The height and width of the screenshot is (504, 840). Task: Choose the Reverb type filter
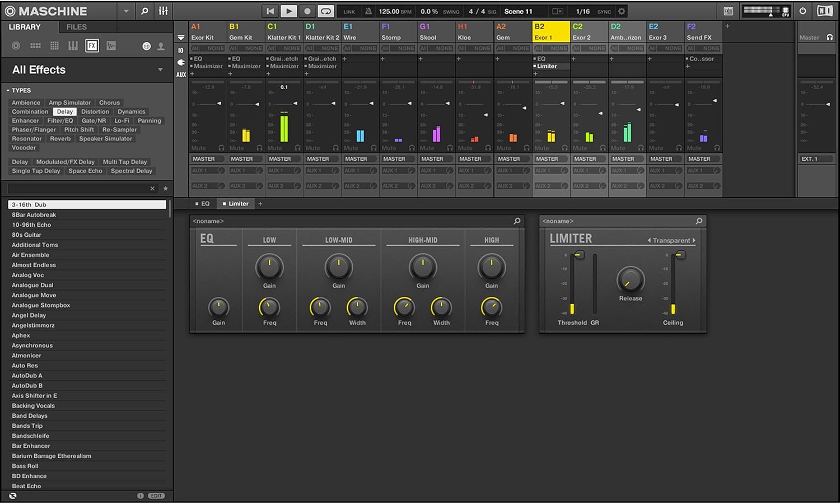pyautogui.click(x=60, y=138)
